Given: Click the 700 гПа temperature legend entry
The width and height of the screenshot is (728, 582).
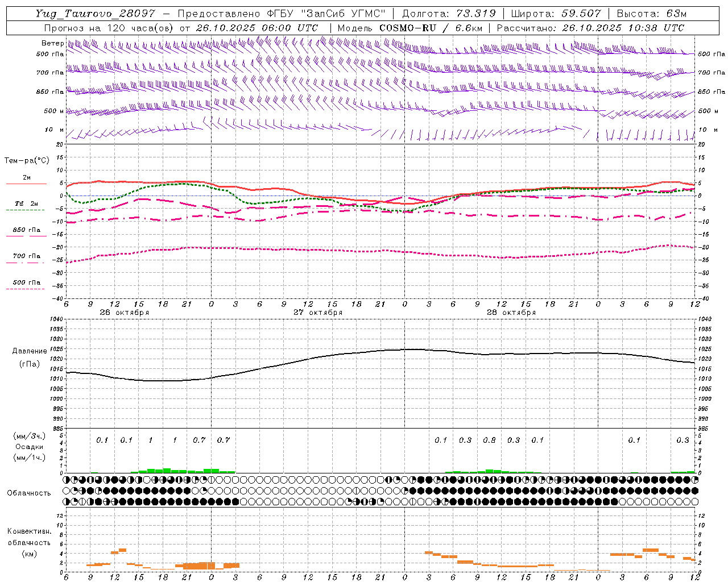Looking at the screenshot, I should coord(27,256).
